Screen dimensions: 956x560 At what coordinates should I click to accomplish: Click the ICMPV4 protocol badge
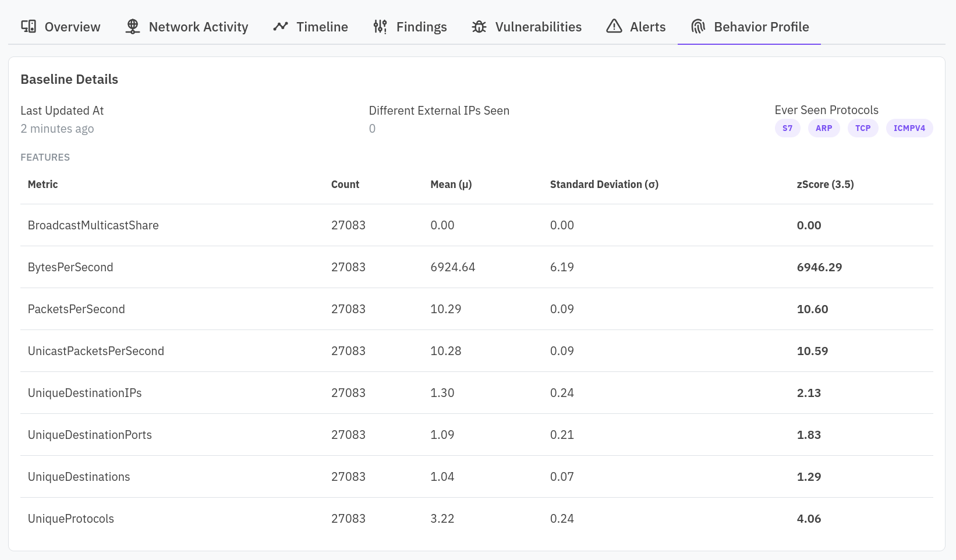point(909,128)
